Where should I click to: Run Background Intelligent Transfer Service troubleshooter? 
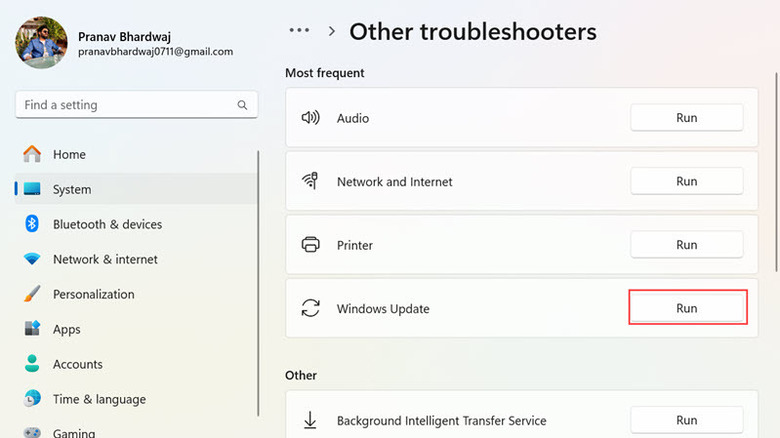[x=686, y=420]
